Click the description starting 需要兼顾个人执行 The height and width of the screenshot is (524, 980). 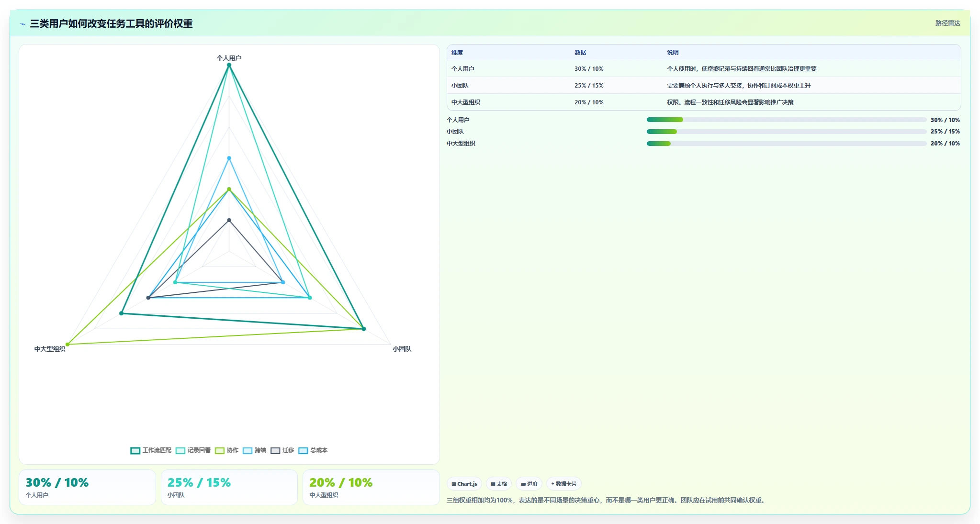click(739, 86)
